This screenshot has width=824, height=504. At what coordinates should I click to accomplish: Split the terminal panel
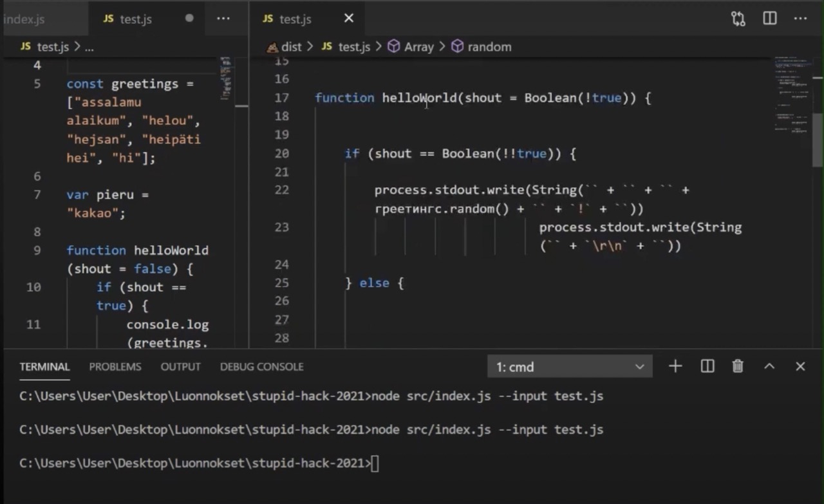tap(707, 366)
